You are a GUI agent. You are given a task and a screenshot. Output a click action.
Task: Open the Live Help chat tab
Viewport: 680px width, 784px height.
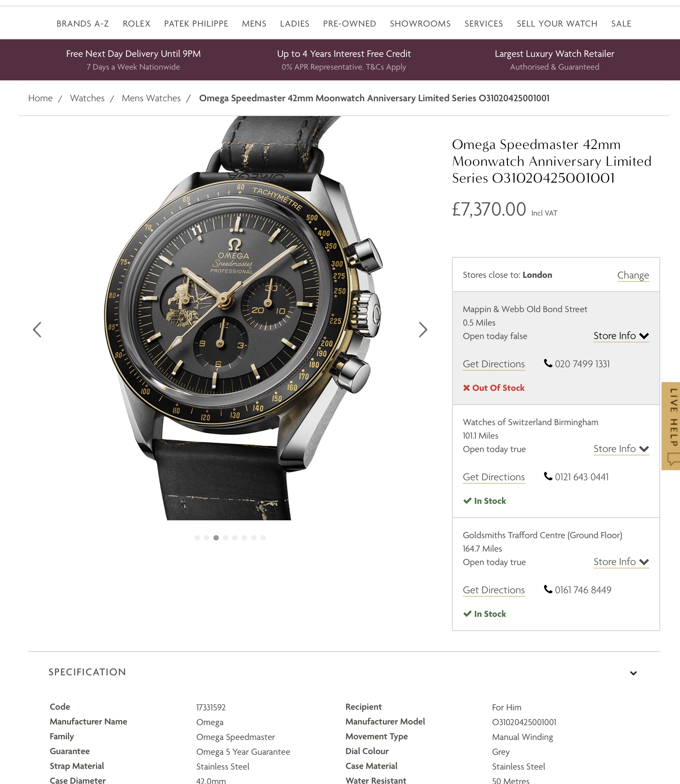[x=671, y=426]
